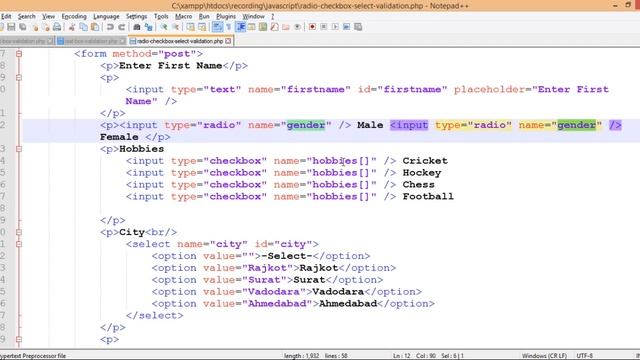Click the -Select- option text
This screenshot has width=640, height=360.
287,256
